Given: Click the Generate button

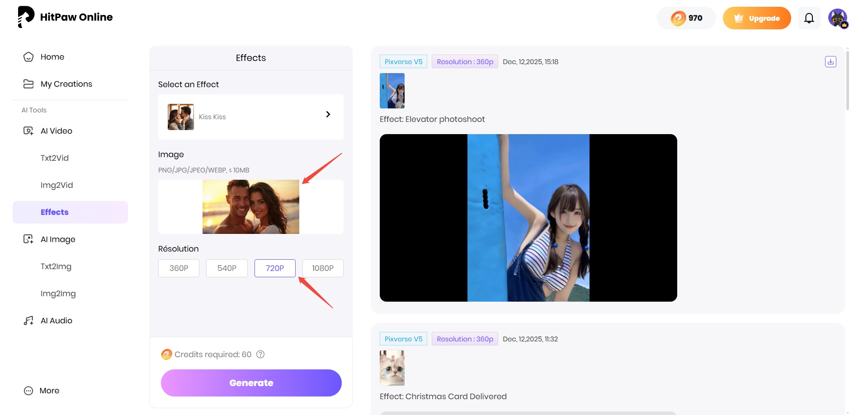Looking at the screenshot, I should [x=251, y=382].
